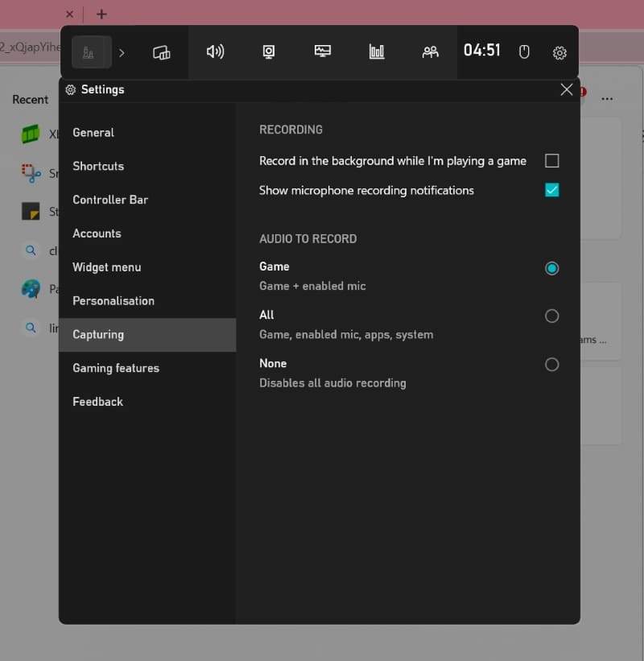Open the Personalisation settings section

pyautogui.click(x=114, y=301)
